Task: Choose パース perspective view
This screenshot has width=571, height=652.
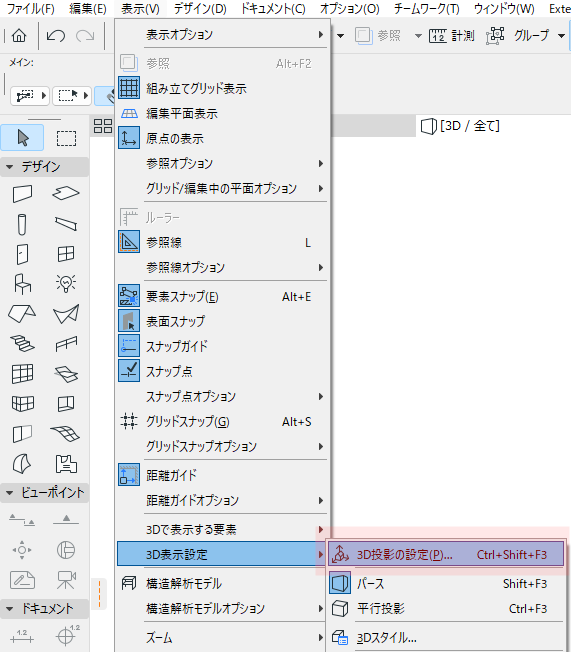Action: pyautogui.click(x=446, y=583)
